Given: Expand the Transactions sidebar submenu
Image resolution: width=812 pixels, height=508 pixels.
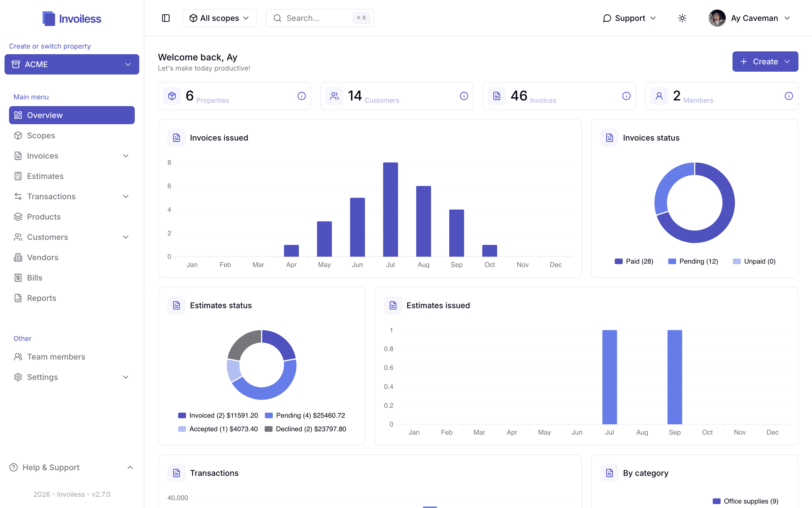Looking at the screenshot, I should coord(126,196).
